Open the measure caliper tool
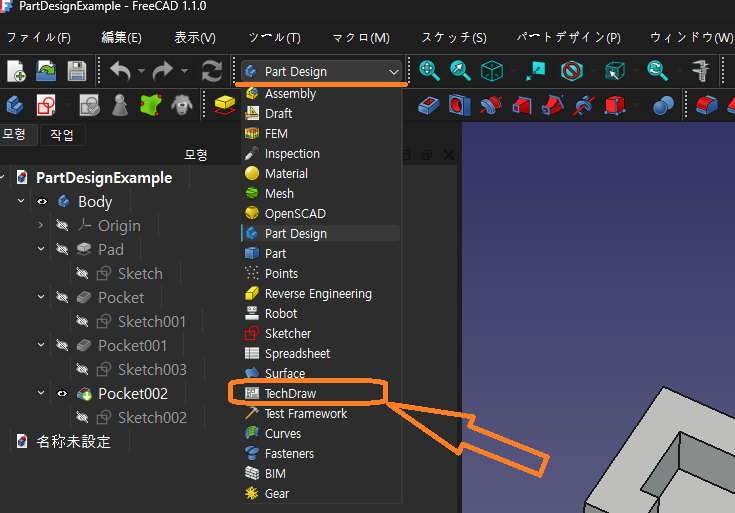This screenshot has height=513, width=735. click(x=701, y=71)
